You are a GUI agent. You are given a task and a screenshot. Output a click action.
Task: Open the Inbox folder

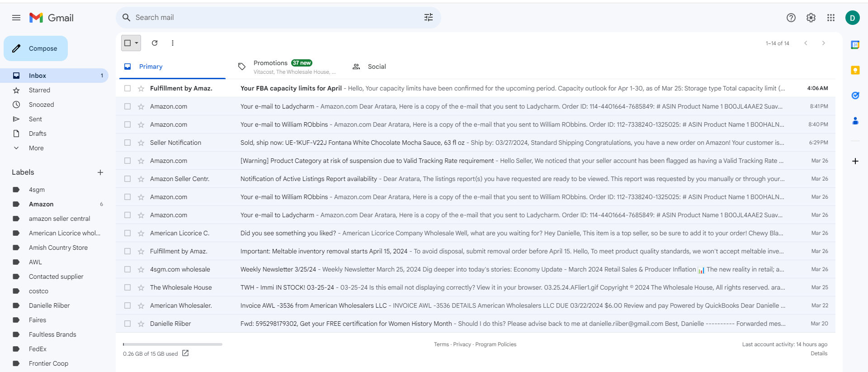(x=54, y=76)
